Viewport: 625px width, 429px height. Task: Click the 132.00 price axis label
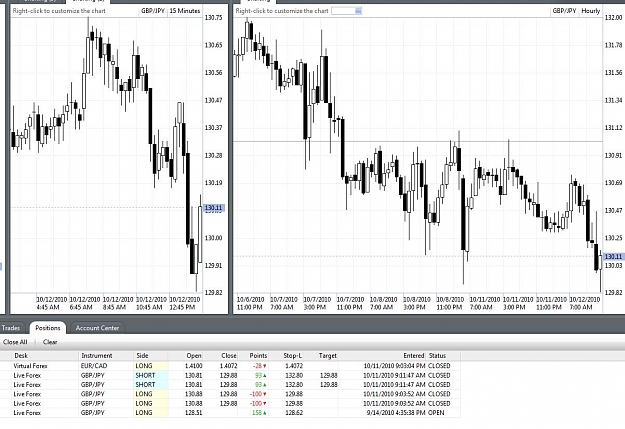[613, 18]
